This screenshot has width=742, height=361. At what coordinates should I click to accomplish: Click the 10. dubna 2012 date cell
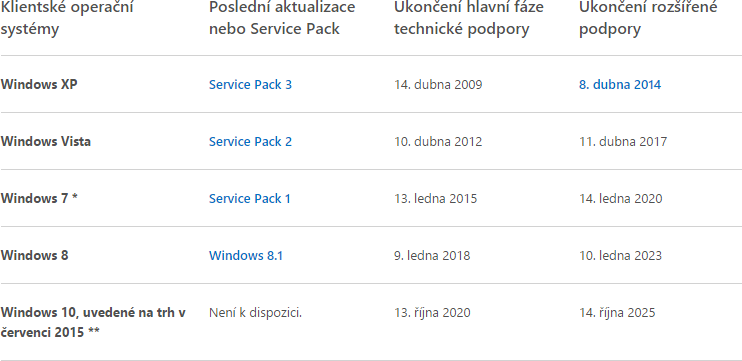pos(438,141)
